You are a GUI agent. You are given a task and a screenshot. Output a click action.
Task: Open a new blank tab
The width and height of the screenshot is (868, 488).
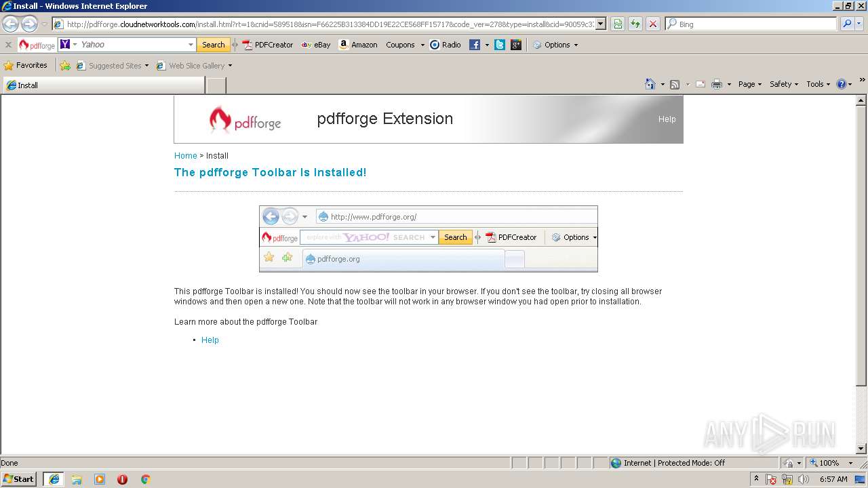tap(216, 85)
